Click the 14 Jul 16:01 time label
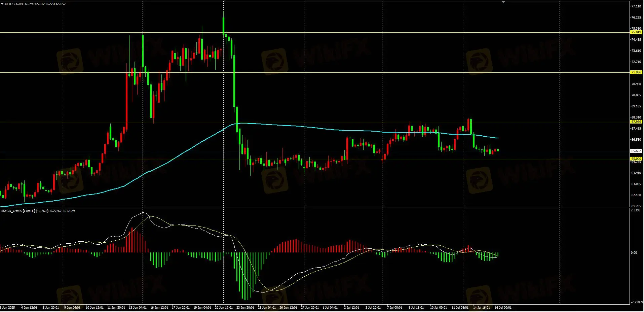644x312 pixels. point(482,308)
